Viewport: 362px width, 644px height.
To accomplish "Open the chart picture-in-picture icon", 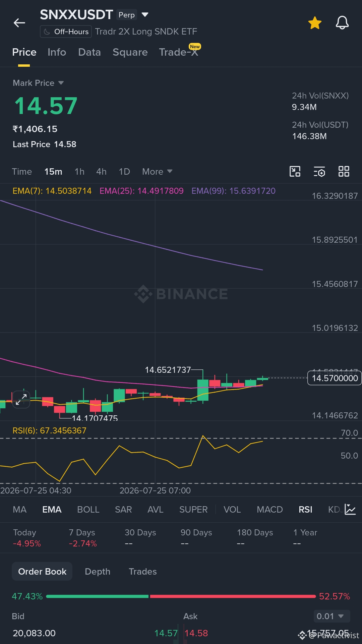I will point(295,171).
